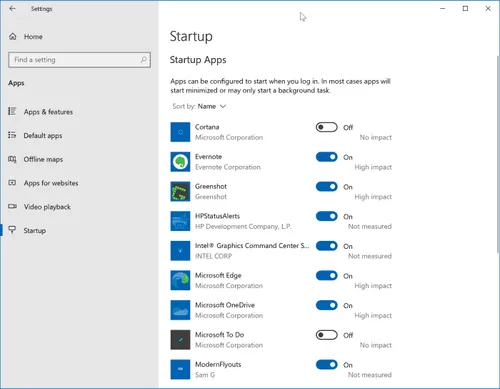The height and width of the screenshot is (389, 500).
Task: Click the Microsoft To Do icon
Action: [x=180, y=340]
